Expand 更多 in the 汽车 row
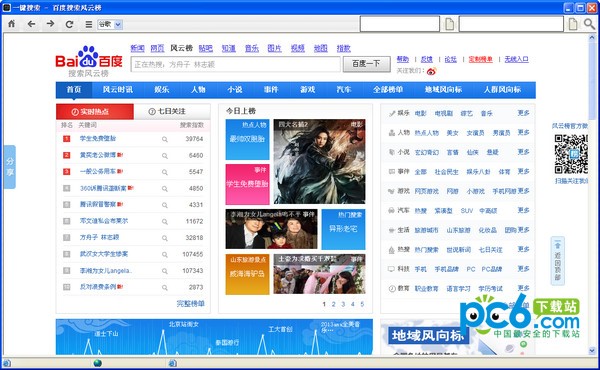Screen dimensions: 600x370 click(x=523, y=210)
